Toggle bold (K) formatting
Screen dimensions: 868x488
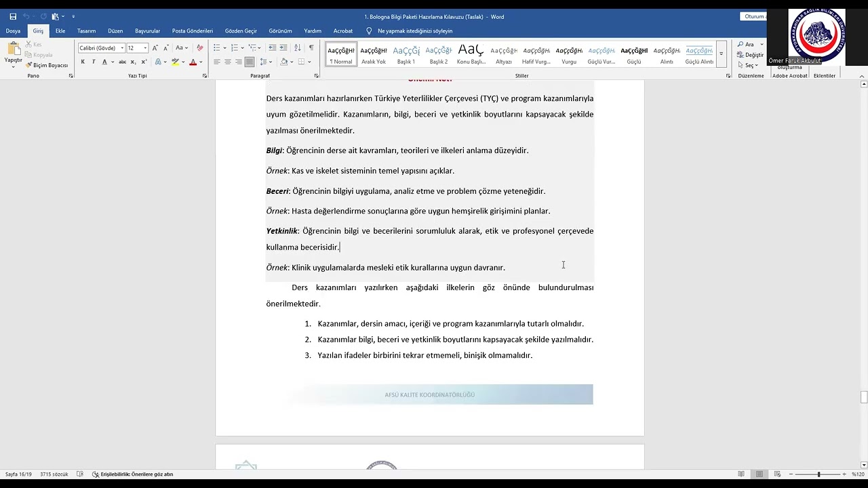tap(83, 62)
